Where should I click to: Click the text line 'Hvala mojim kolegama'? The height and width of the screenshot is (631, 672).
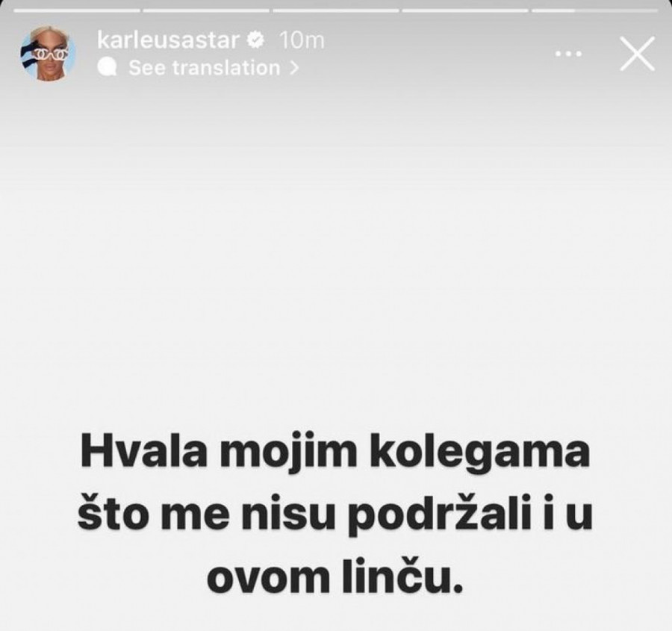click(335, 453)
